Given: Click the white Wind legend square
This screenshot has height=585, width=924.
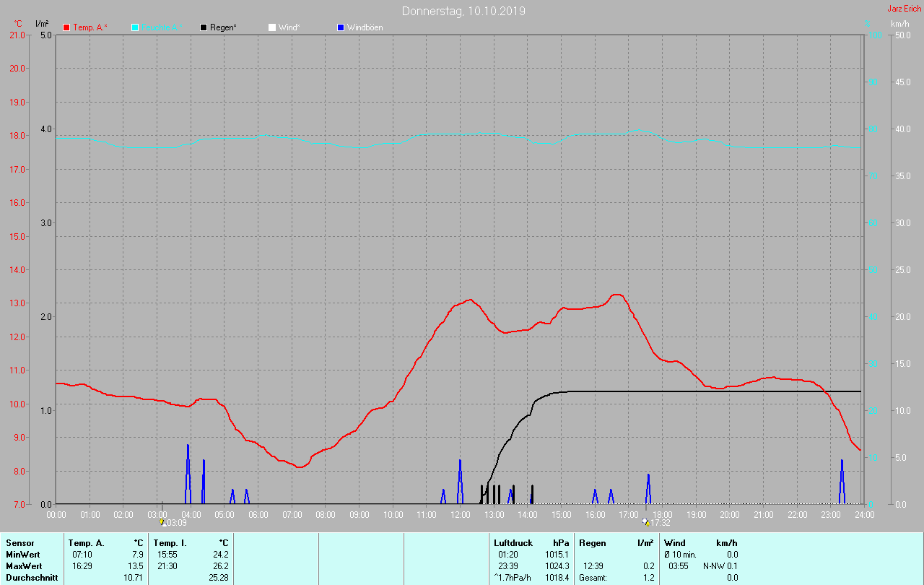Looking at the screenshot, I should pyautogui.click(x=272, y=27).
